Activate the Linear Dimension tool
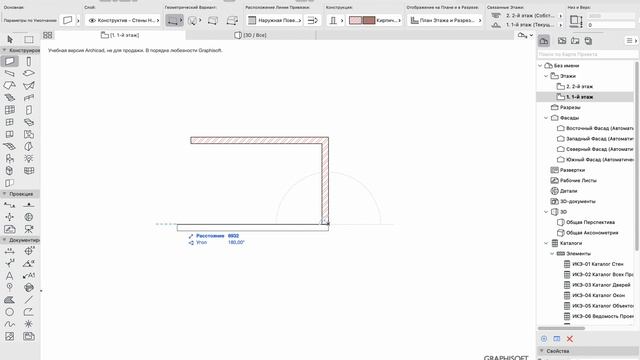The image size is (640, 360). click(10, 251)
